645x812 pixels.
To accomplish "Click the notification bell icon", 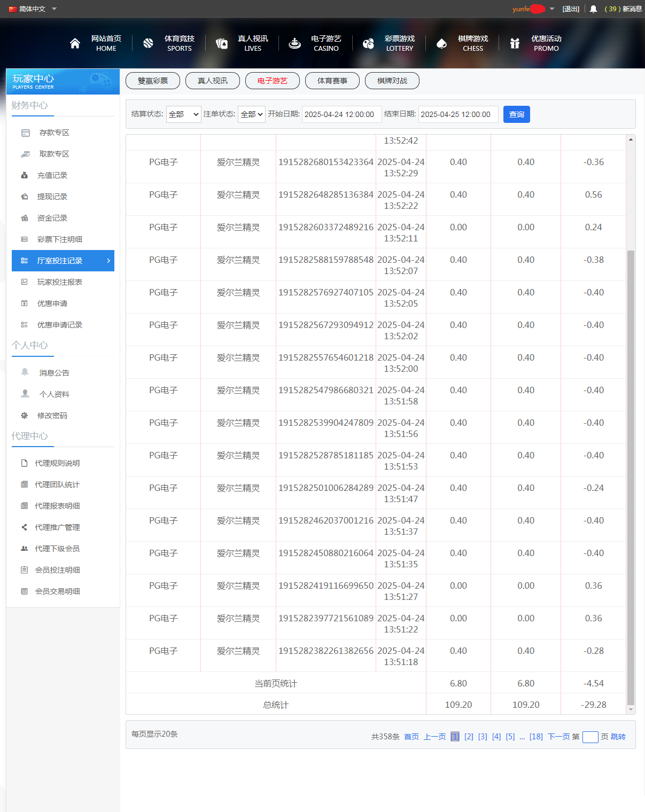I will click(x=593, y=9).
